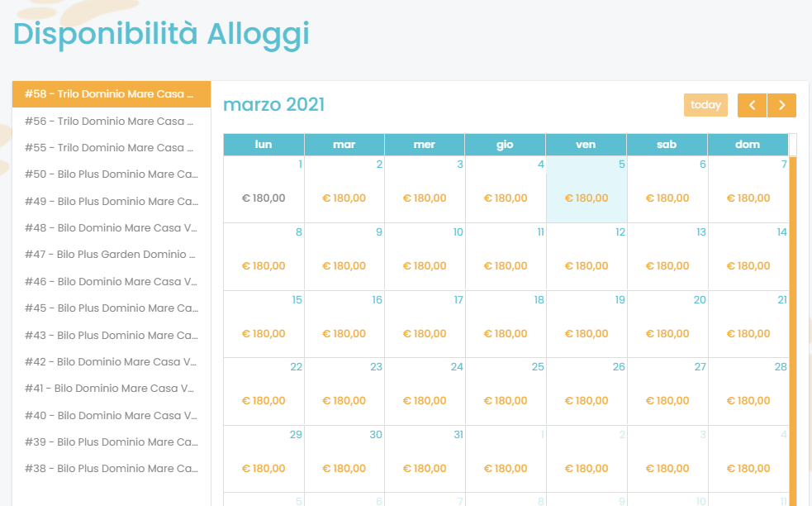This screenshot has width=812, height=506.
Task: Click the 'lun' column header
Action: pyautogui.click(x=264, y=145)
